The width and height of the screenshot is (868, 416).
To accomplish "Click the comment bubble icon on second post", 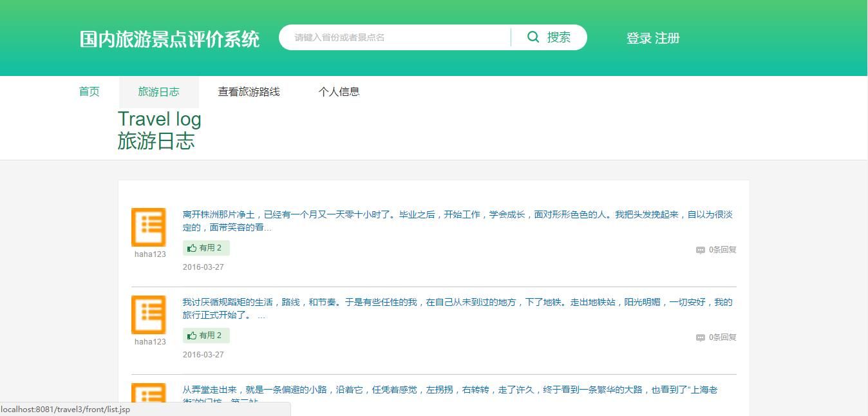I will coord(701,337).
